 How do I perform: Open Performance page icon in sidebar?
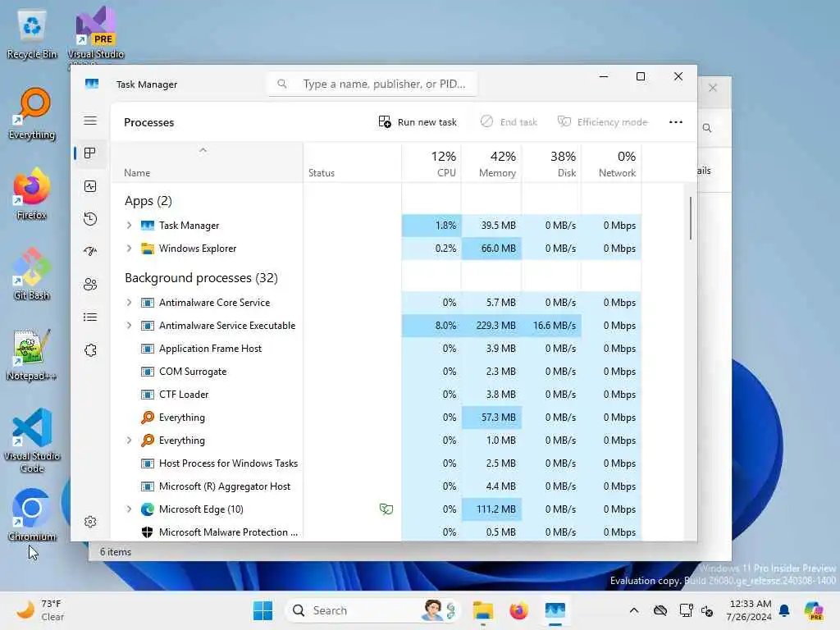pyautogui.click(x=90, y=186)
